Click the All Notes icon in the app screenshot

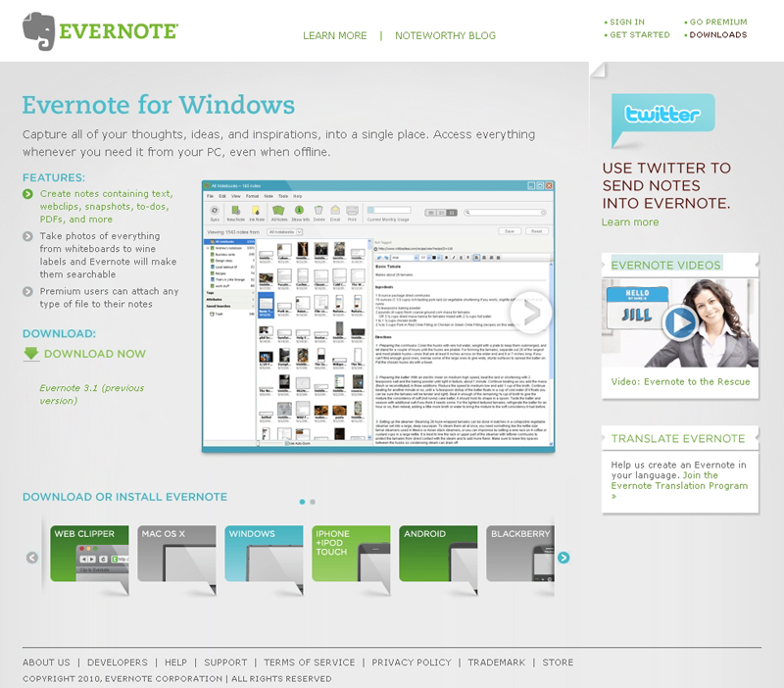tap(278, 210)
